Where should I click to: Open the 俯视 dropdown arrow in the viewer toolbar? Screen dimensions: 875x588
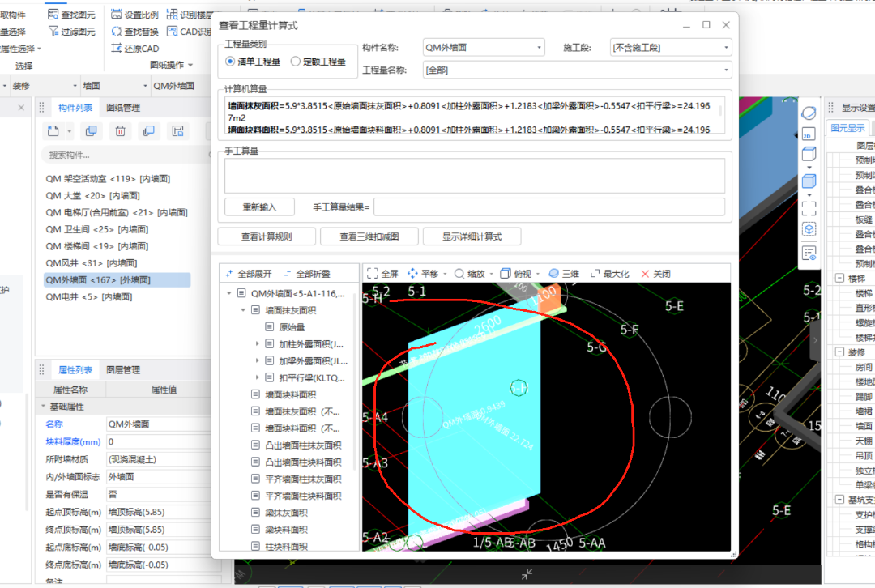pos(537,274)
